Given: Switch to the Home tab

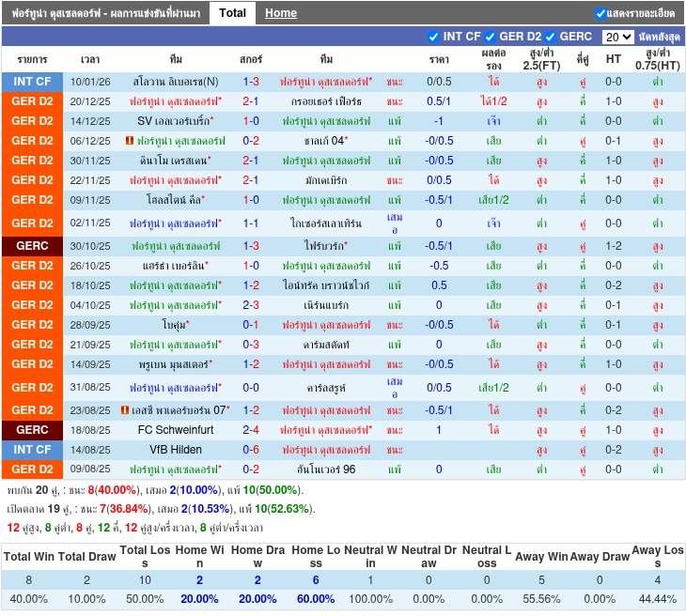Looking at the screenshot, I should click(281, 13).
